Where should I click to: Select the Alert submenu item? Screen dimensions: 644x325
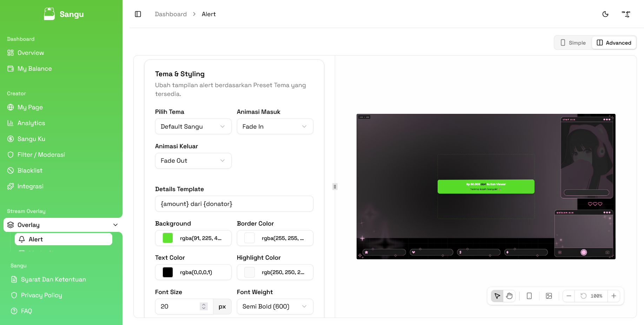(64, 239)
